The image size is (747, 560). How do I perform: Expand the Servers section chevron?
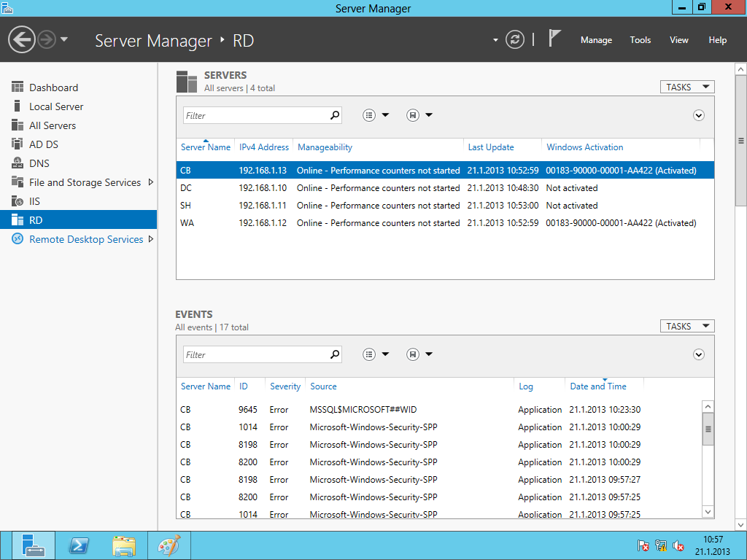click(698, 115)
